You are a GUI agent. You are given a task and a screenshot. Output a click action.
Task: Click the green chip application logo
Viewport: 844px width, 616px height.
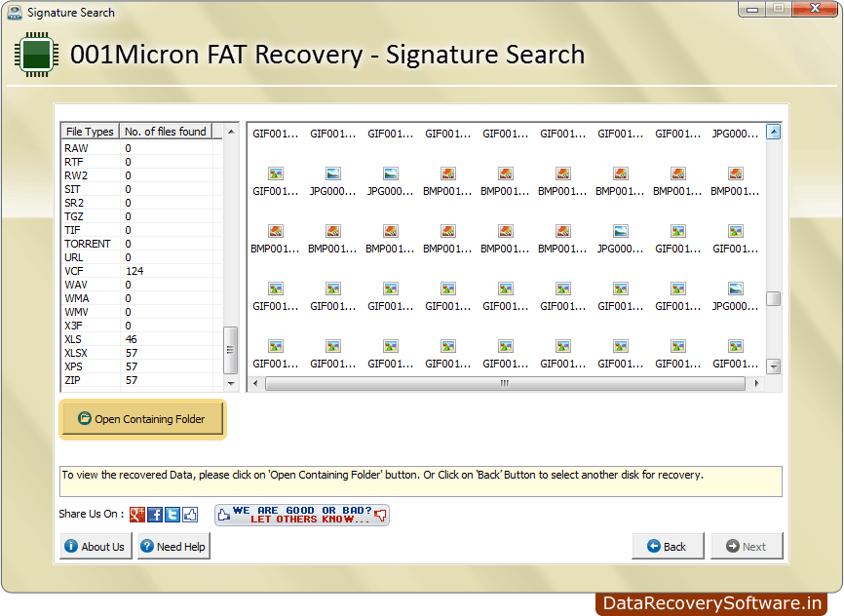pyautogui.click(x=37, y=55)
